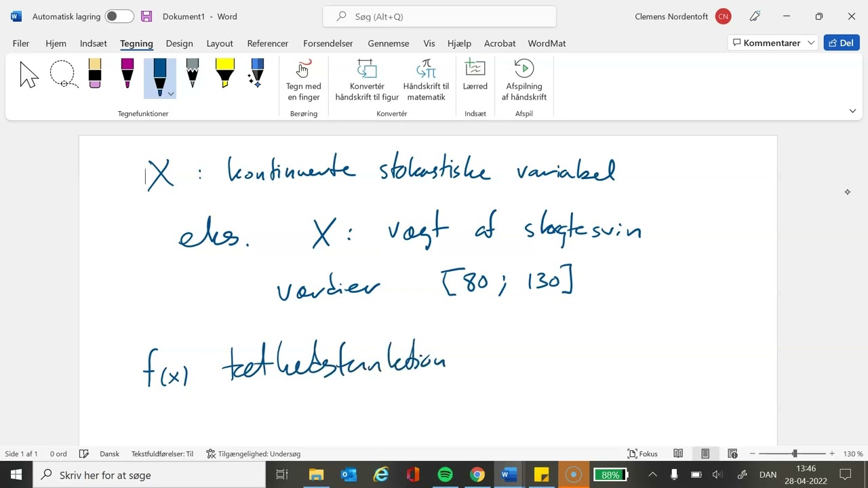Open dark blue pen options dropdown
This screenshot has height=488, width=868.
tap(171, 94)
